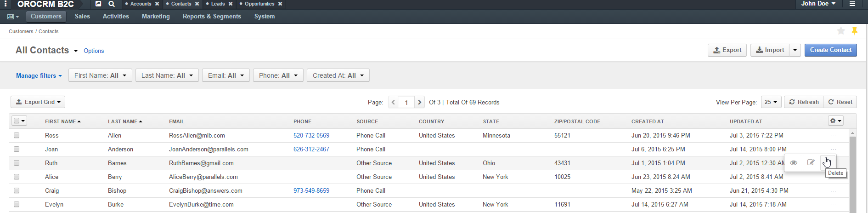
Task: Tick the checkbox for Ross Allen row
Action: (x=17, y=135)
